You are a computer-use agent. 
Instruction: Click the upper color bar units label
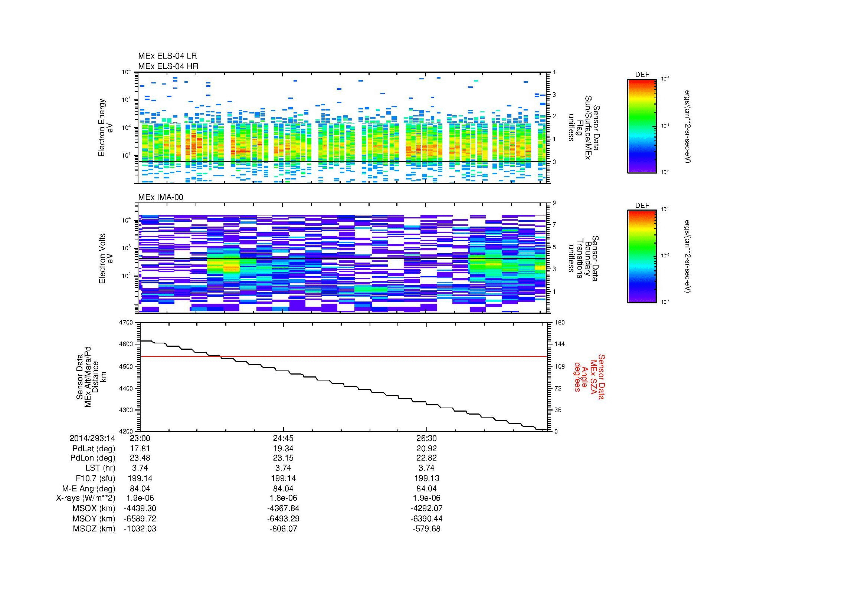click(x=688, y=126)
